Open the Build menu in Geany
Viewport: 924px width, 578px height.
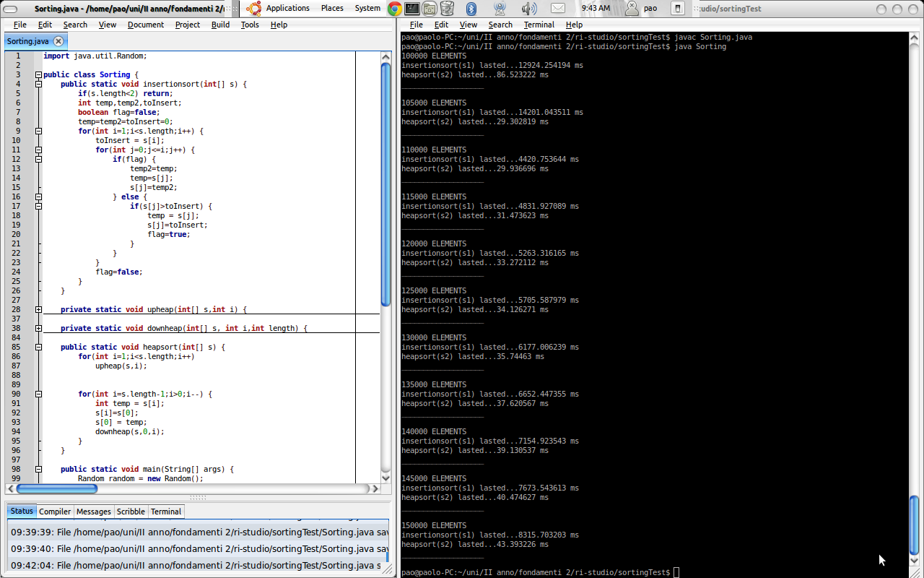[x=221, y=25]
